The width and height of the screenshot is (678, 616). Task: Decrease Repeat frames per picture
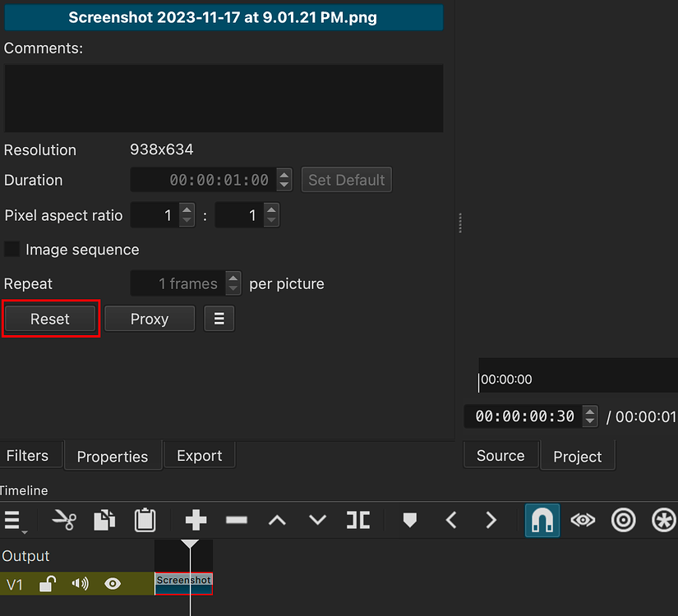(233, 288)
